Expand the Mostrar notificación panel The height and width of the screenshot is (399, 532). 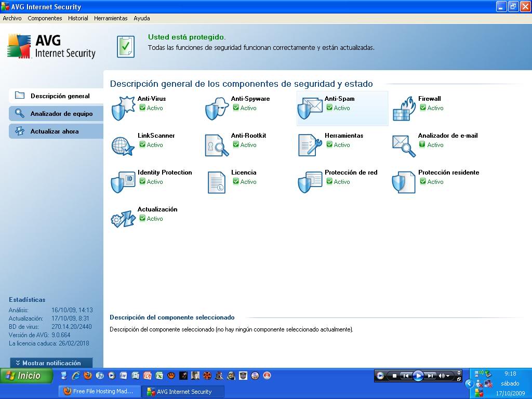click(x=51, y=363)
